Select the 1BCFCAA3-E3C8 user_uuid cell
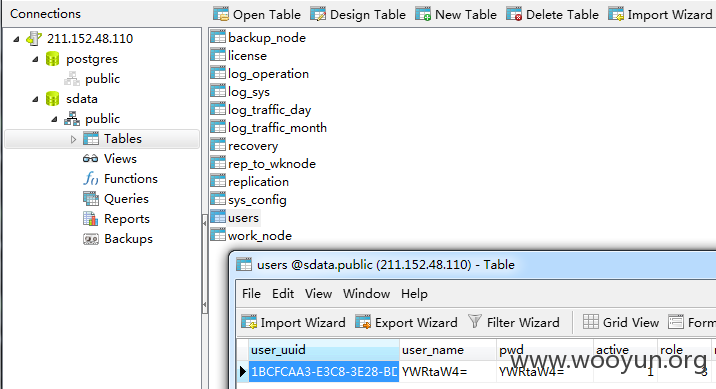The width and height of the screenshot is (716, 389). pos(324,372)
